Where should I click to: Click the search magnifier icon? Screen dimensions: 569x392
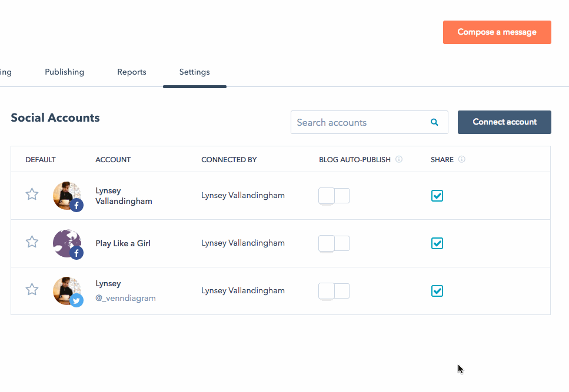point(434,122)
